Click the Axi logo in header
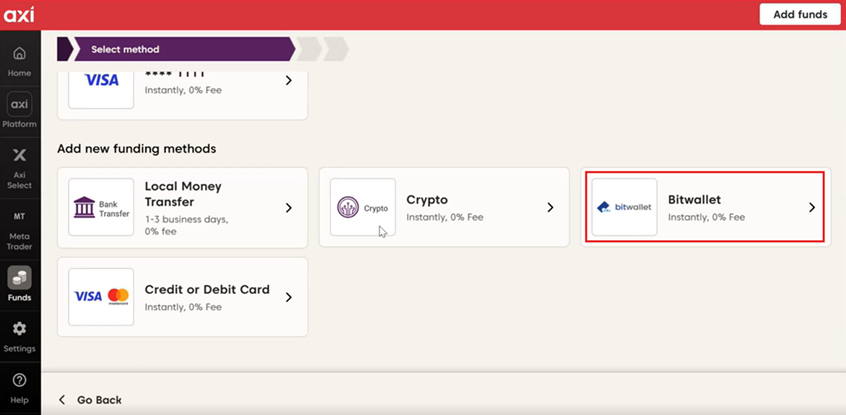Image resolution: width=846 pixels, height=415 pixels. pos(20,14)
